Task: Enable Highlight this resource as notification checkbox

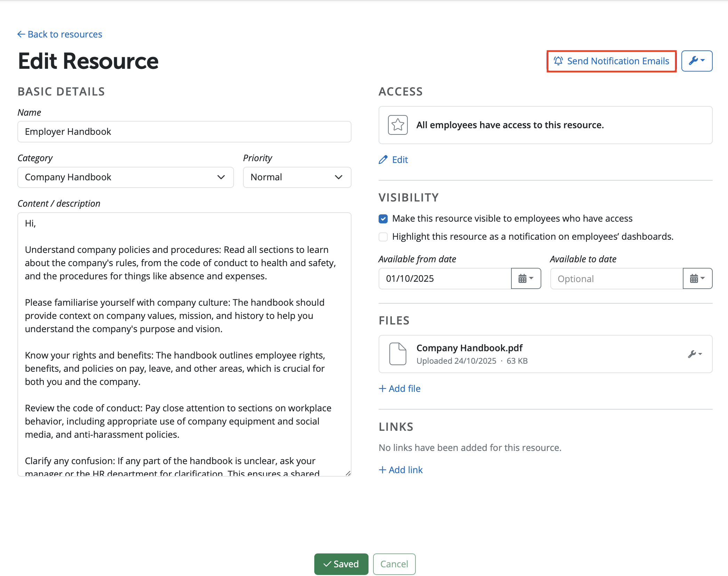Action: [x=383, y=237]
